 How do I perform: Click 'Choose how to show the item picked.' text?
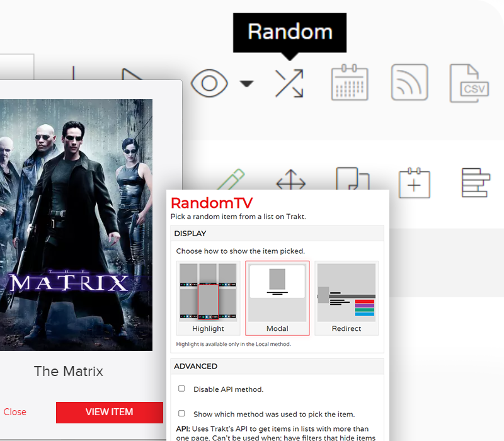pyautogui.click(x=241, y=251)
